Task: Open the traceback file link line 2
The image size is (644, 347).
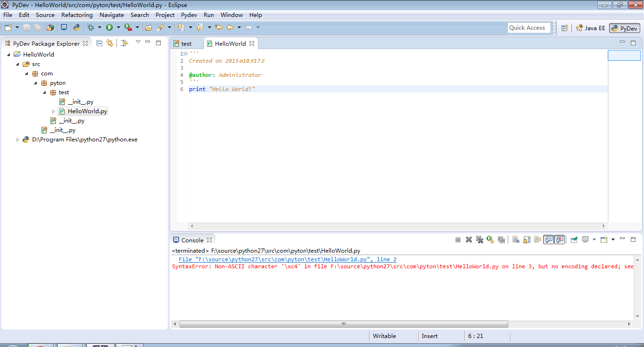Action: 288,259
